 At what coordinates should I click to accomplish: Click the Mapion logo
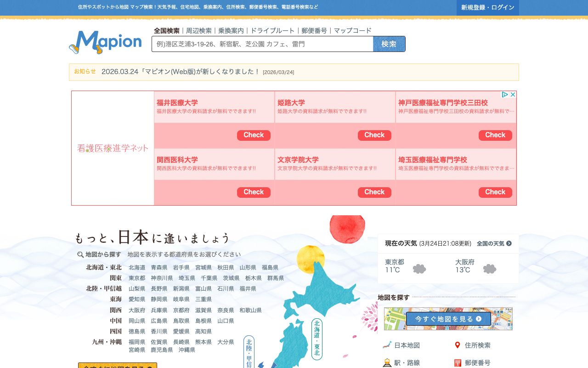click(x=106, y=42)
